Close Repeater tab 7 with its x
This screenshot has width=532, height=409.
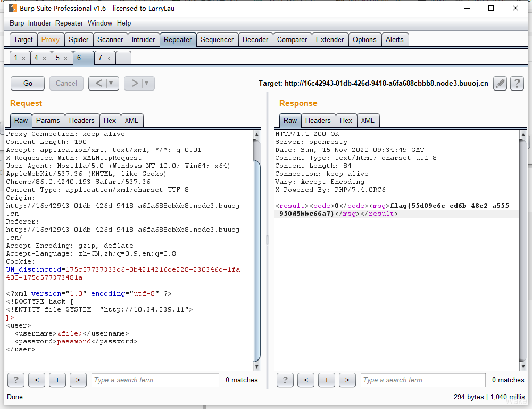(108, 59)
